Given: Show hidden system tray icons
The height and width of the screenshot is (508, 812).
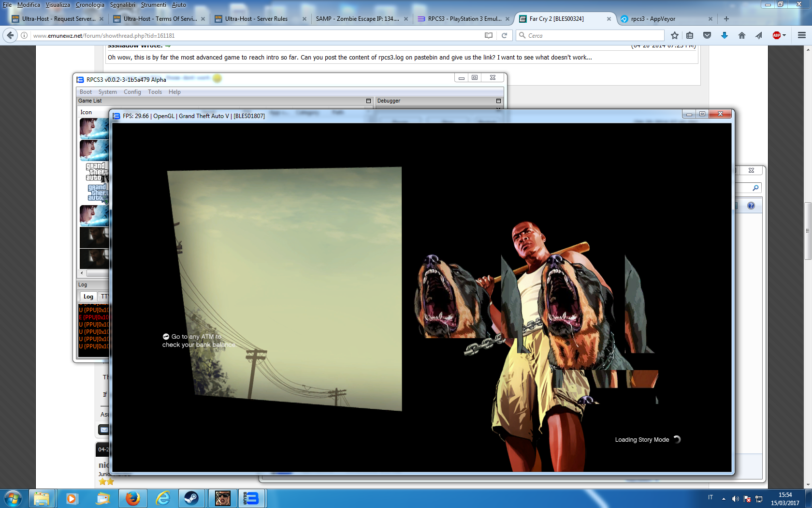Looking at the screenshot, I should pos(724,499).
